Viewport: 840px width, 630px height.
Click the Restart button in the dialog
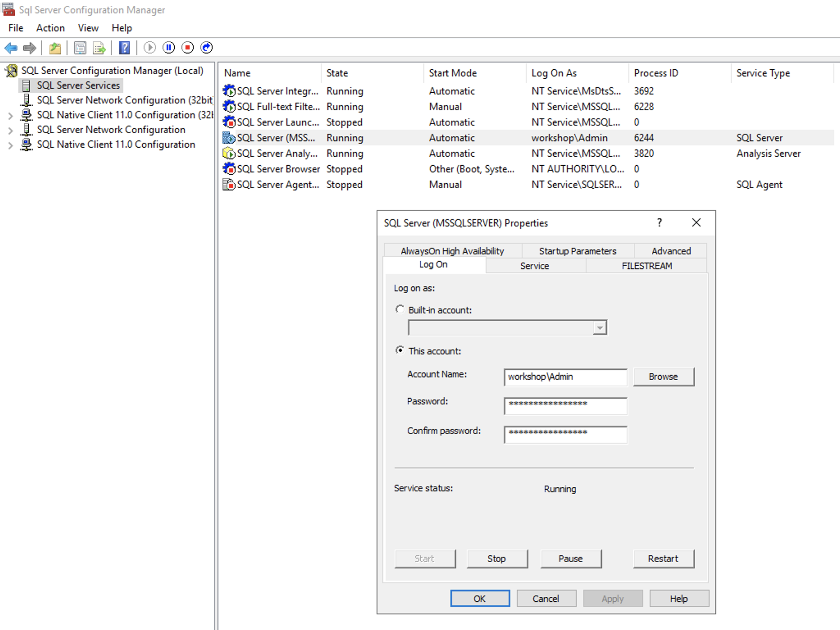click(x=664, y=559)
